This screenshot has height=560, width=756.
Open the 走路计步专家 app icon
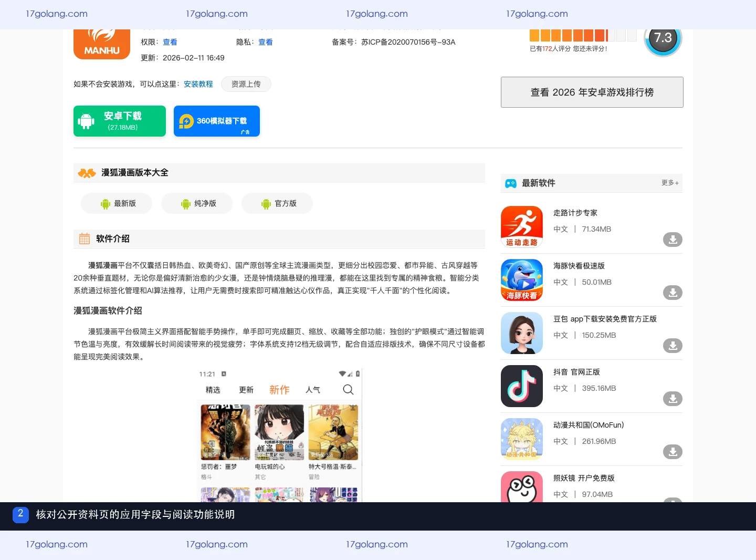pyautogui.click(x=522, y=227)
